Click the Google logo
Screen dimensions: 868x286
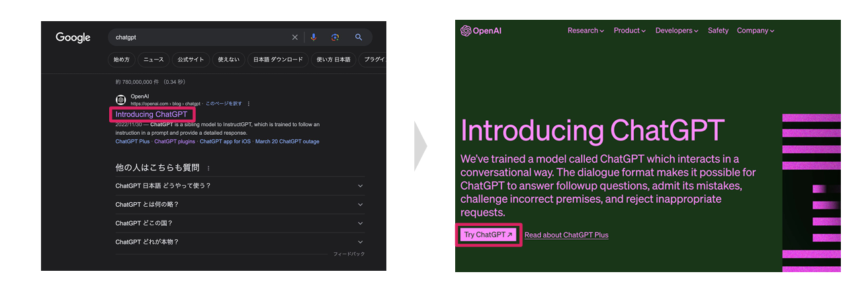[x=73, y=38]
